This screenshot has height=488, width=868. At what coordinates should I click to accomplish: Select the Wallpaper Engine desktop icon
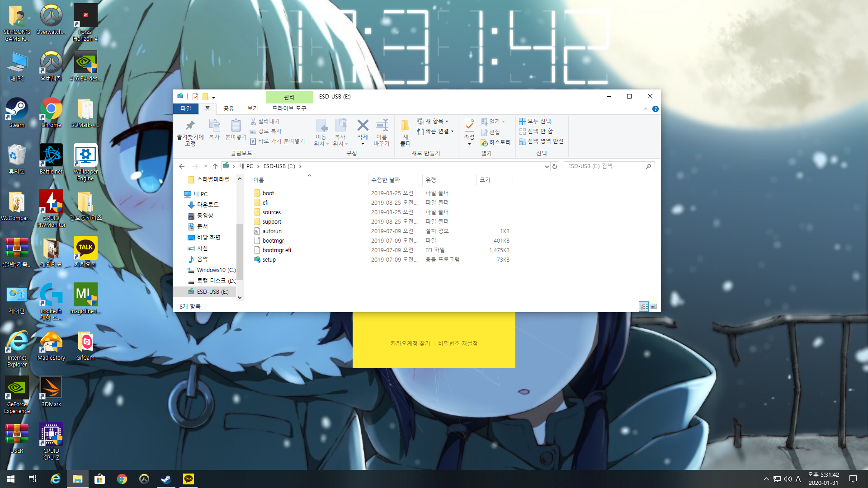pos(85,163)
